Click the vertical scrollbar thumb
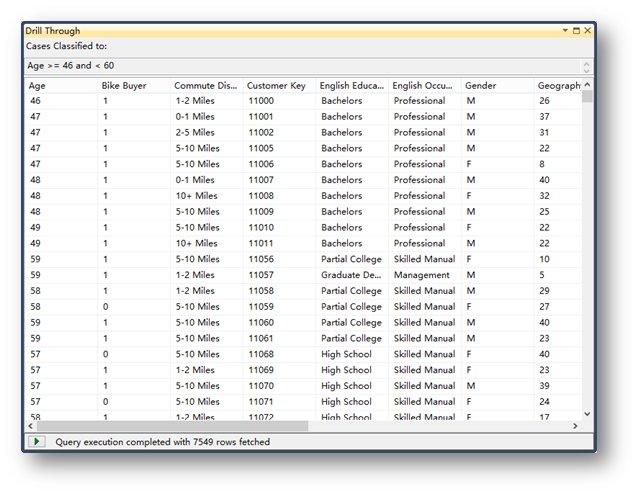 coord(587,97)
